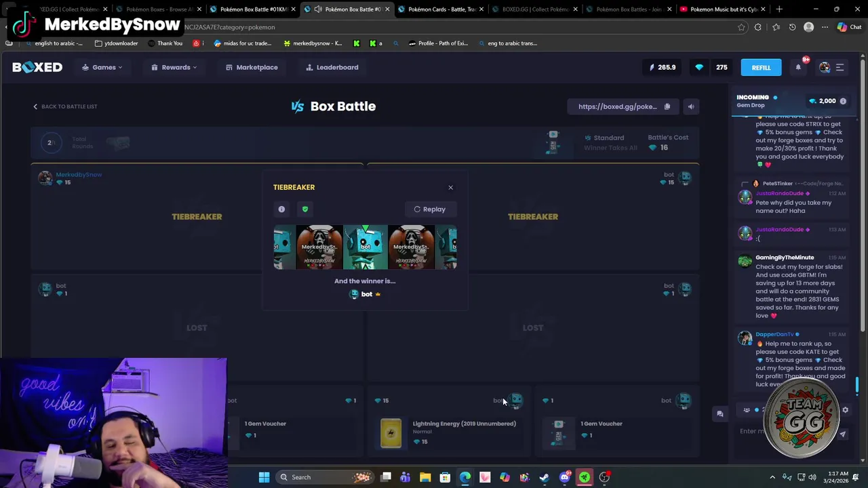
Task: Toggle the battle sound speaker icon
Action: pos(690,106)
